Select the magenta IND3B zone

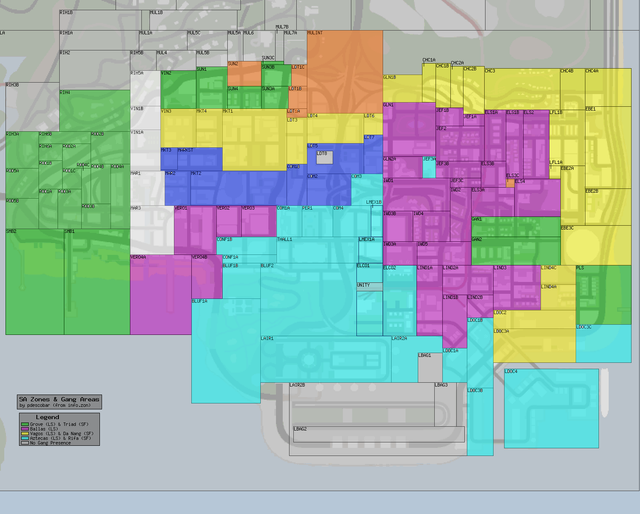click(398, 227)
